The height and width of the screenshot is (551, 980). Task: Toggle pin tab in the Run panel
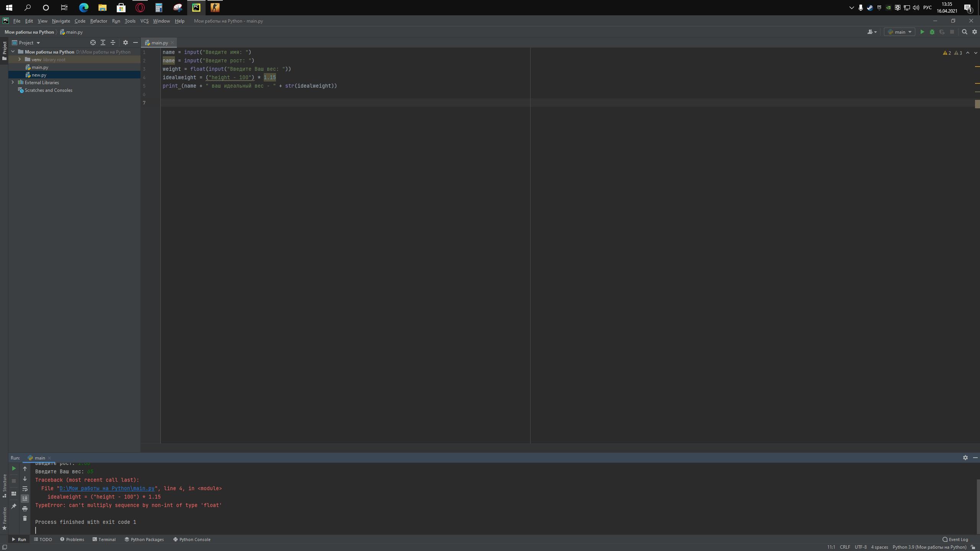pyautogui.click(x=14, y=506)
